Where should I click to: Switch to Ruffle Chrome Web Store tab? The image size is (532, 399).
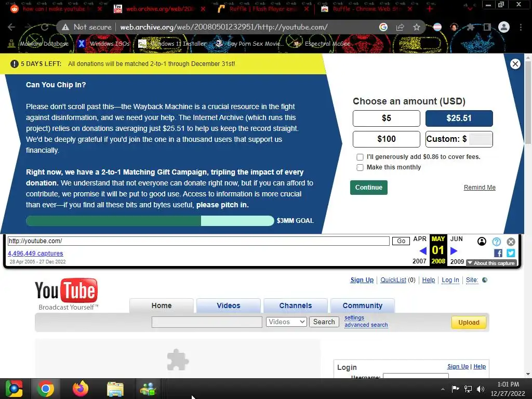(366, 9)
